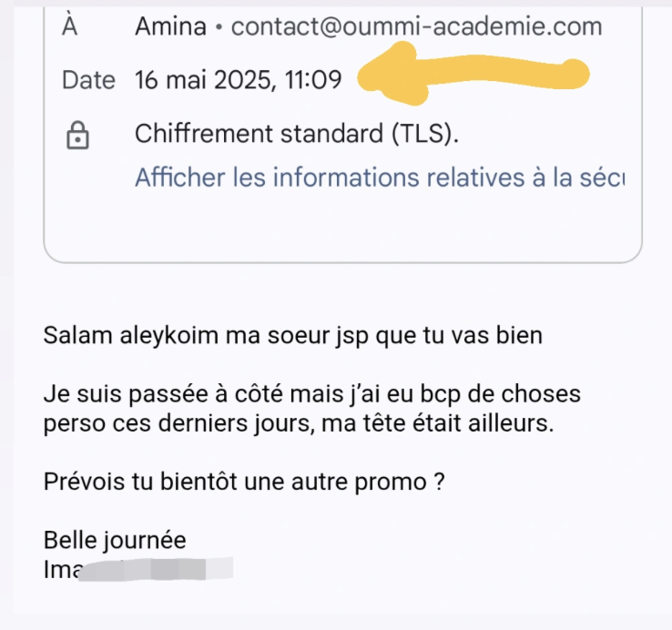This screenshot has width=672, height=630.
Task: Click the line "perso ces derniers jours"
Action: pos(298,423)
